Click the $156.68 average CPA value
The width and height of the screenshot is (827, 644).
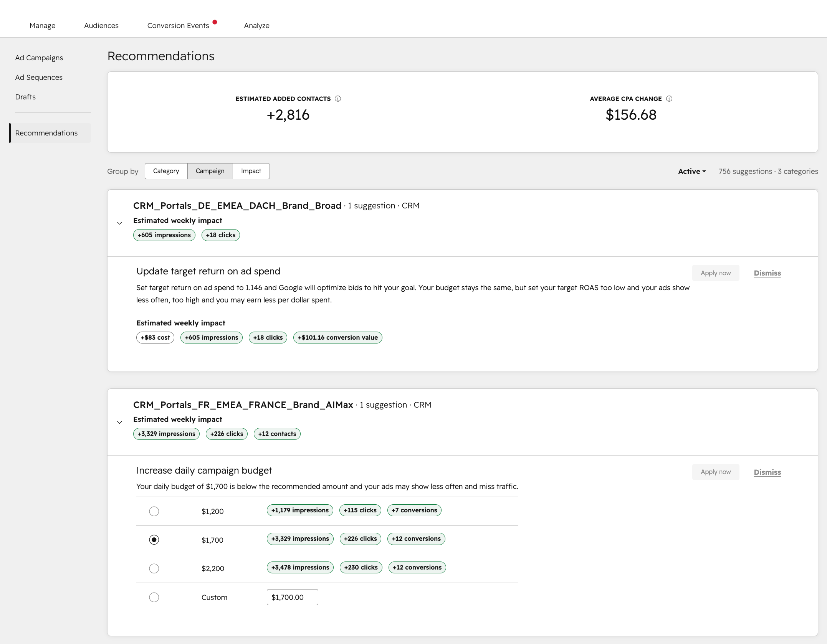tap(631, 115)
